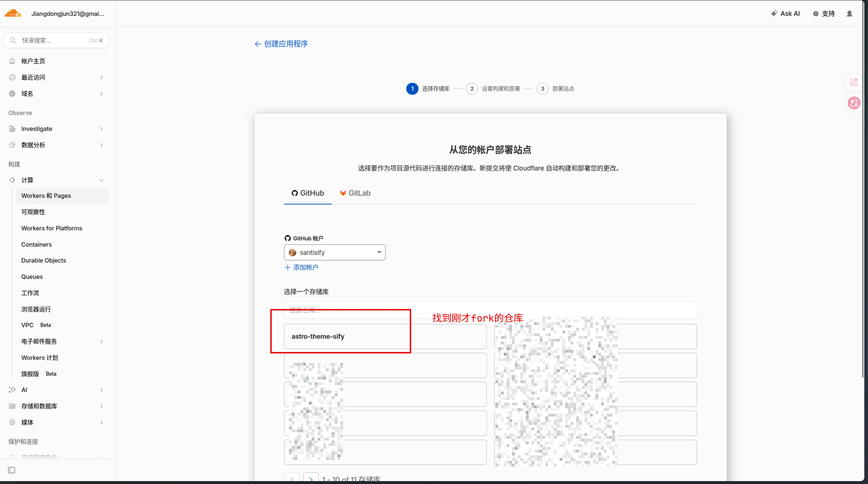Click the grid sparkle extension icon
Viewport: 868px width, 484px height.
pos(854,82)
